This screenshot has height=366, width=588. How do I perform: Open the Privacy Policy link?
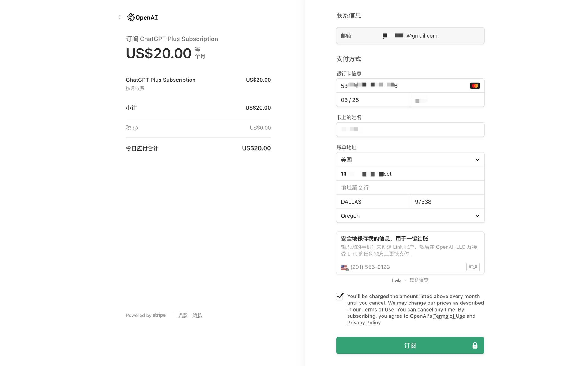click(364, 323)
